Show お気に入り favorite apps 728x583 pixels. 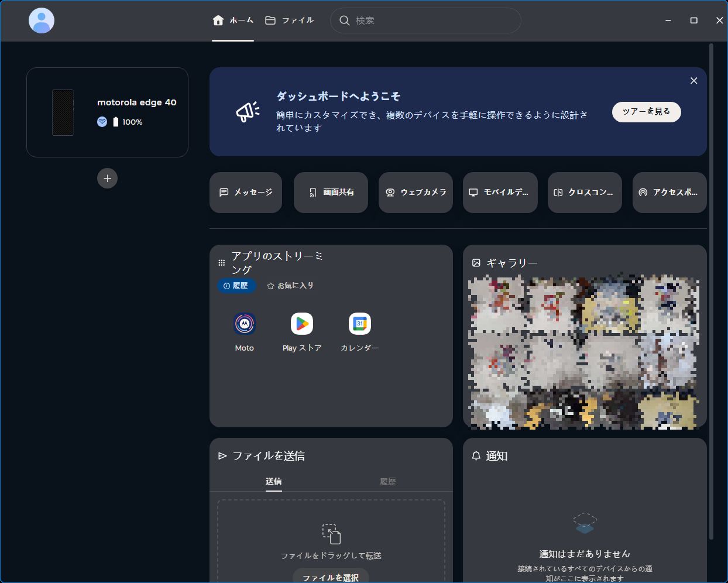290,286
